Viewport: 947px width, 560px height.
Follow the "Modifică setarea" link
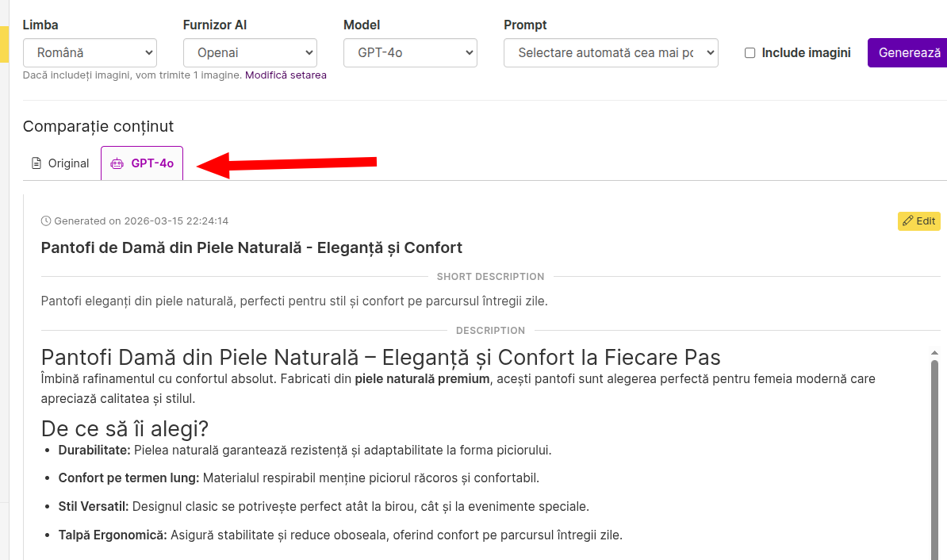click(286, 75)
